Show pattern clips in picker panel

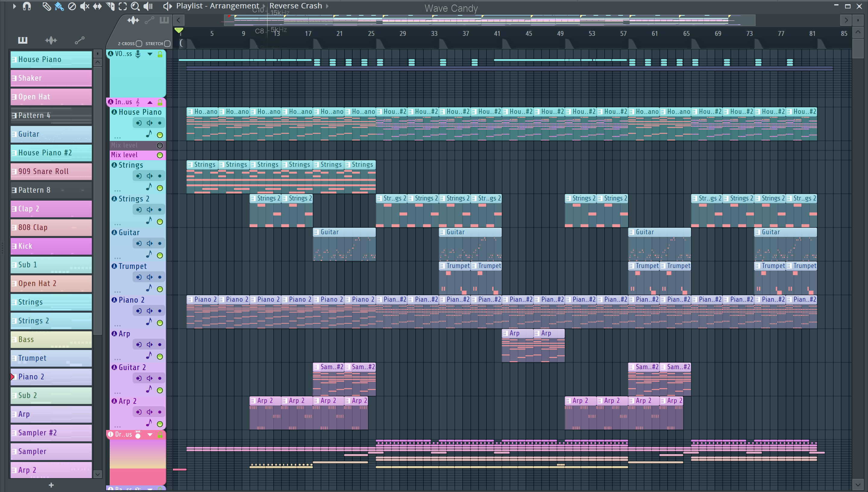(23, 40)
